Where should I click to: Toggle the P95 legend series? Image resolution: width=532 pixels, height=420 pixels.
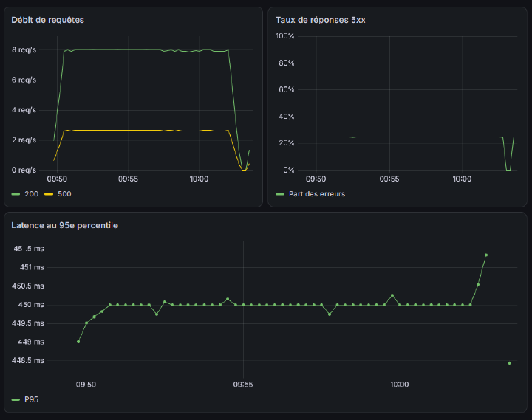(x=31, y=399)
